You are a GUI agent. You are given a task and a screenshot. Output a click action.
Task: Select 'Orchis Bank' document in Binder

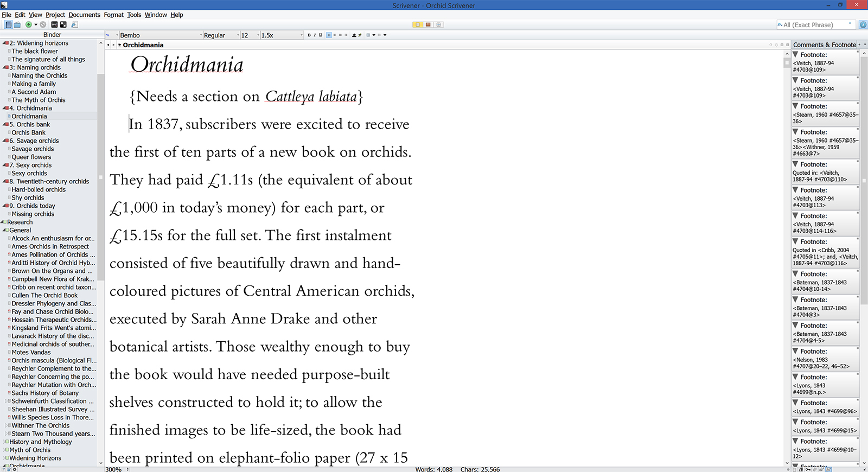[x=29, y=132]
